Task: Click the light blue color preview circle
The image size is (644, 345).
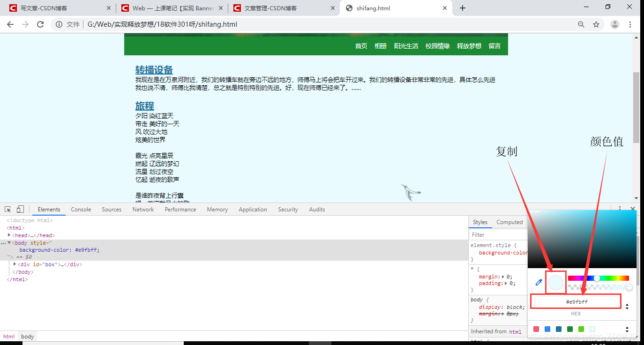Action: pos(555,283)
